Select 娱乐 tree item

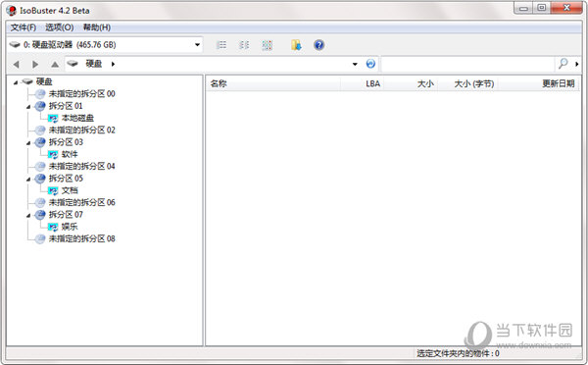click(x=70, y=227)
